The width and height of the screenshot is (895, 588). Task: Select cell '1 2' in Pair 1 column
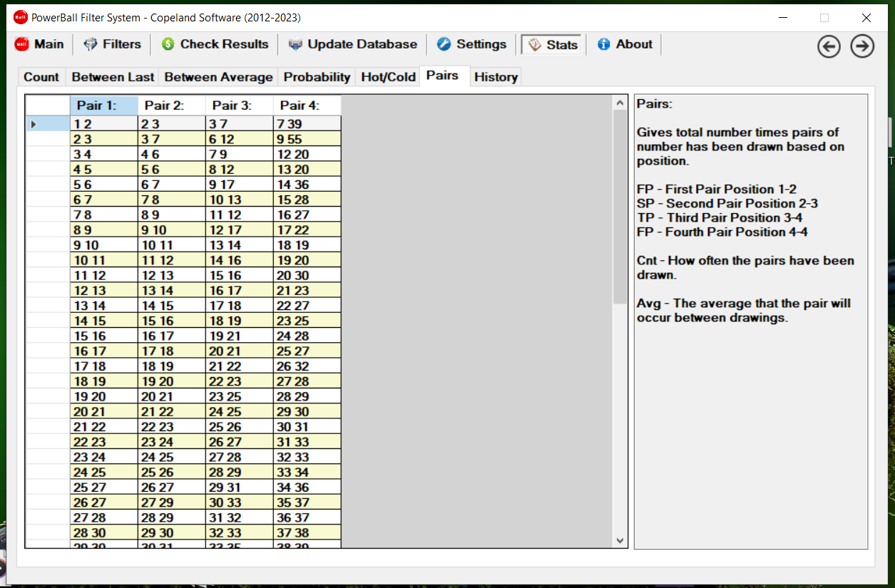[104, 123]
